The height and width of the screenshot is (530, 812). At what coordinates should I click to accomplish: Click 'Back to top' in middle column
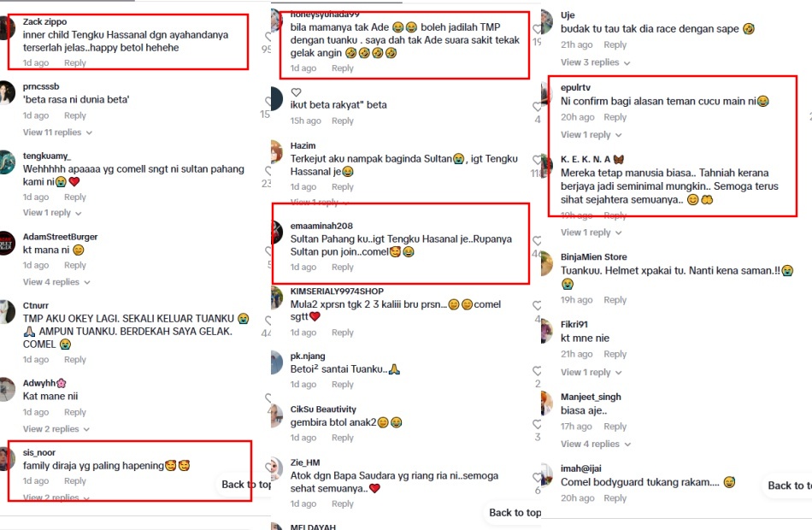click(515, 512)
